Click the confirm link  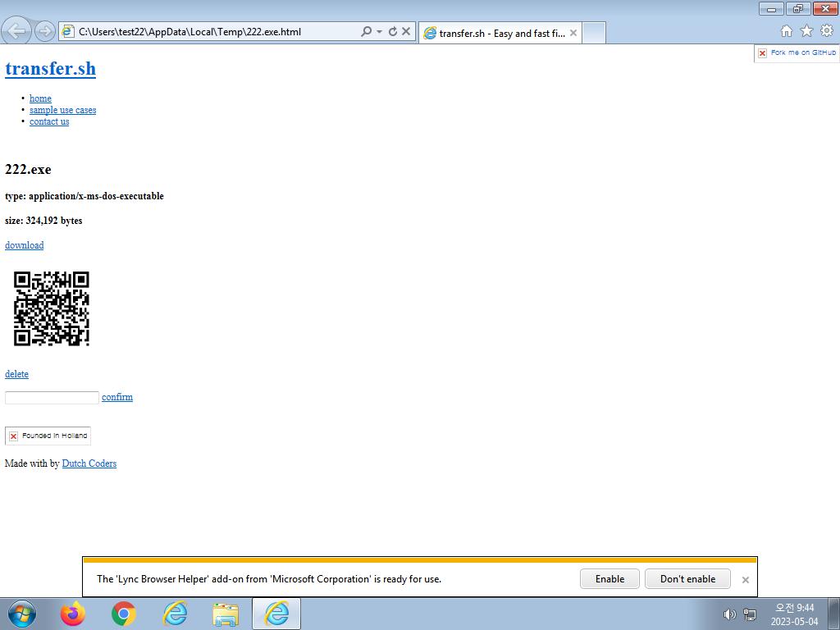tap(117, 398)
